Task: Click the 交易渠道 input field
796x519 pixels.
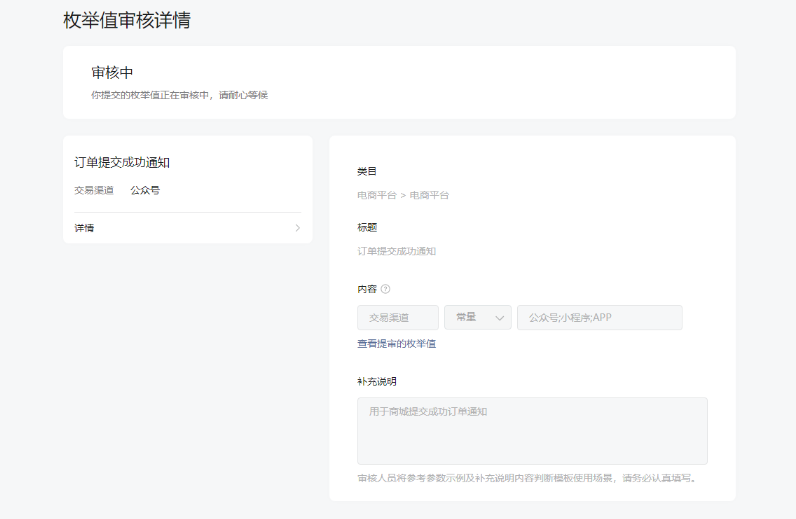Action: click(397, 317)
